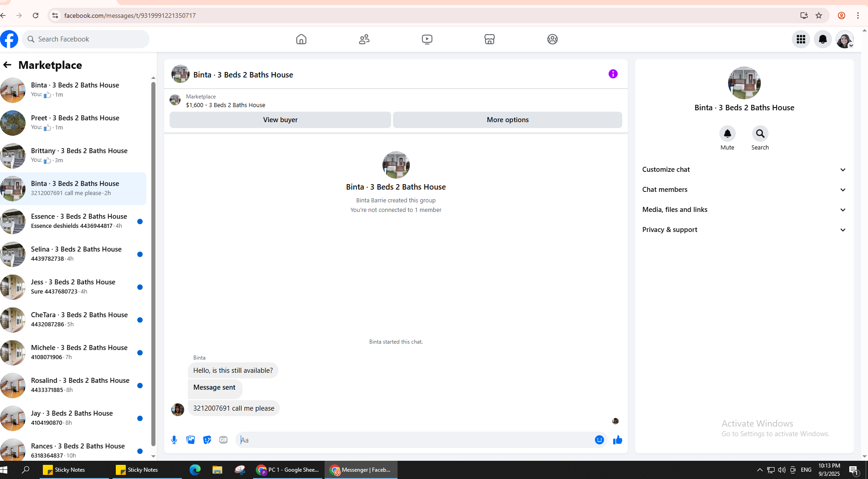This screenshot has width=868, height=479.
Task: Open the Facebook menu grid icon
Action: tap(801, 40)
